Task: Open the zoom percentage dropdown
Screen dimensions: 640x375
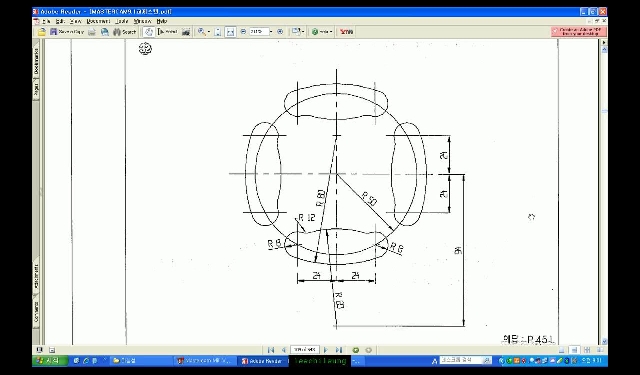Action: [271, 31]
